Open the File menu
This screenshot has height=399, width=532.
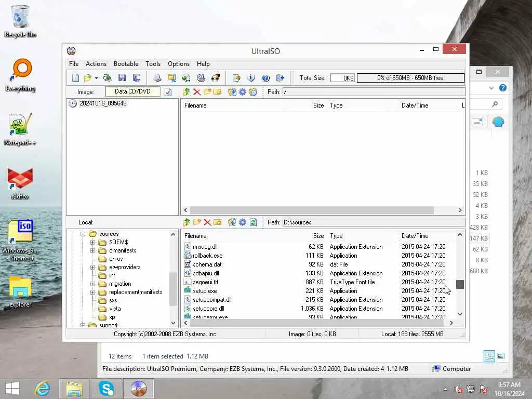point(74,64)
